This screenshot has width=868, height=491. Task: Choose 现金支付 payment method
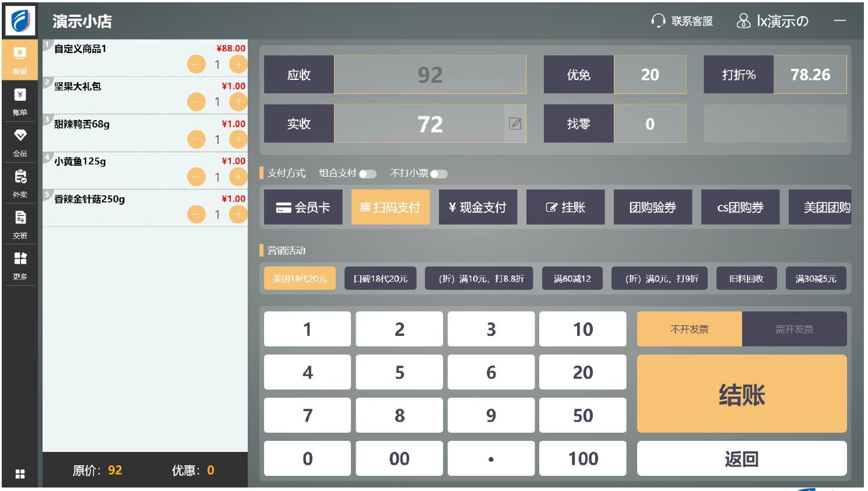[x=477, y=208]
